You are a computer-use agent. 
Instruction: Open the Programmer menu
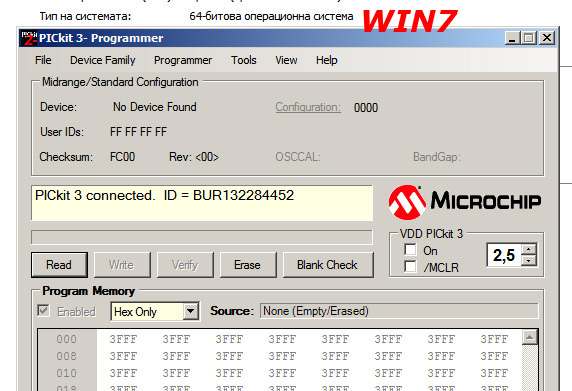pos(183,60)
